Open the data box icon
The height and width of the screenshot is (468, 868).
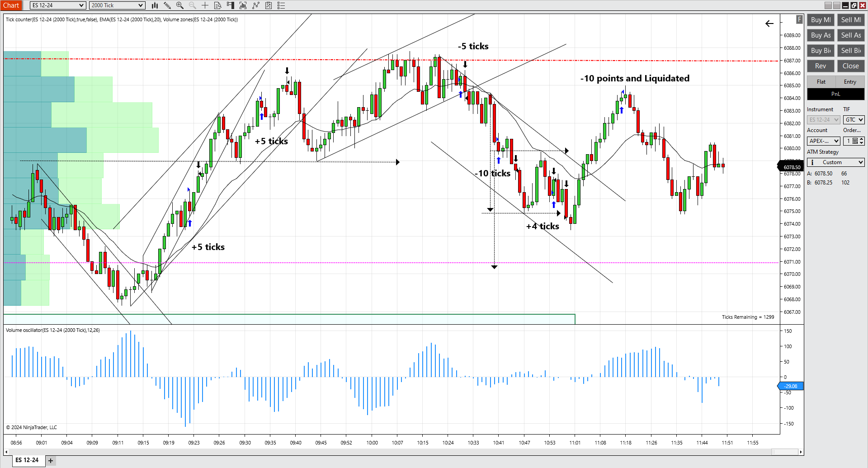point(217,5)
